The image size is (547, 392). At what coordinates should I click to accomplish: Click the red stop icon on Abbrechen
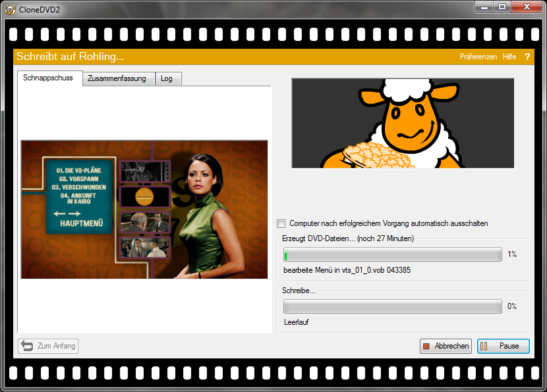426,347
